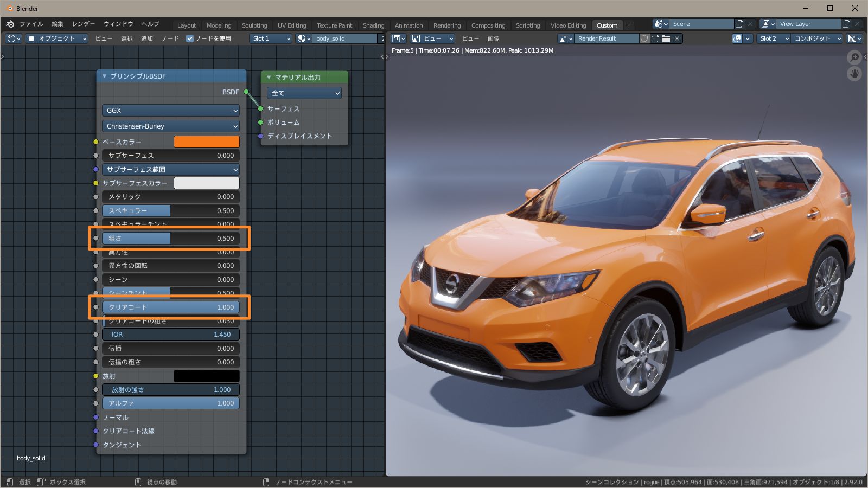Click the BSDF output socket
This screenshot has height=488, width=868.
coord(246,92)
